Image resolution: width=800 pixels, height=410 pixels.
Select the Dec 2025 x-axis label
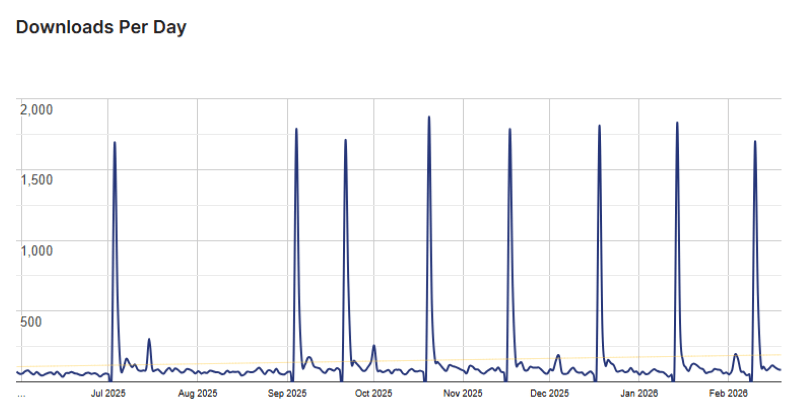tap(549, 394)
